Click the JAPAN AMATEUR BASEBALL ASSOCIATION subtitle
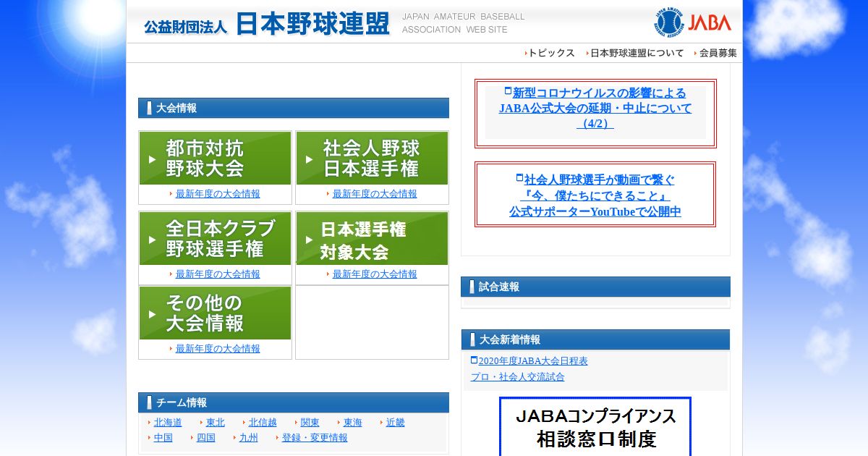868x456 pixels. pyautogui.click(x=463, y=23)
